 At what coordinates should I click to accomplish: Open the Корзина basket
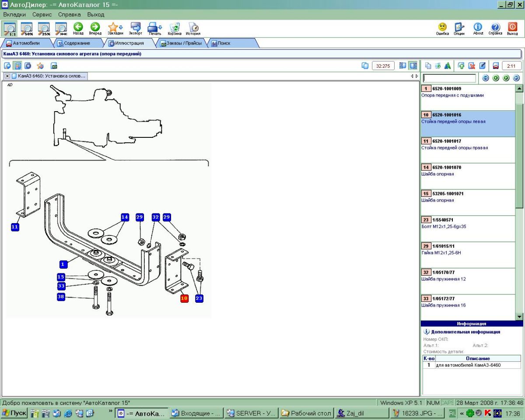coord(175,28)
